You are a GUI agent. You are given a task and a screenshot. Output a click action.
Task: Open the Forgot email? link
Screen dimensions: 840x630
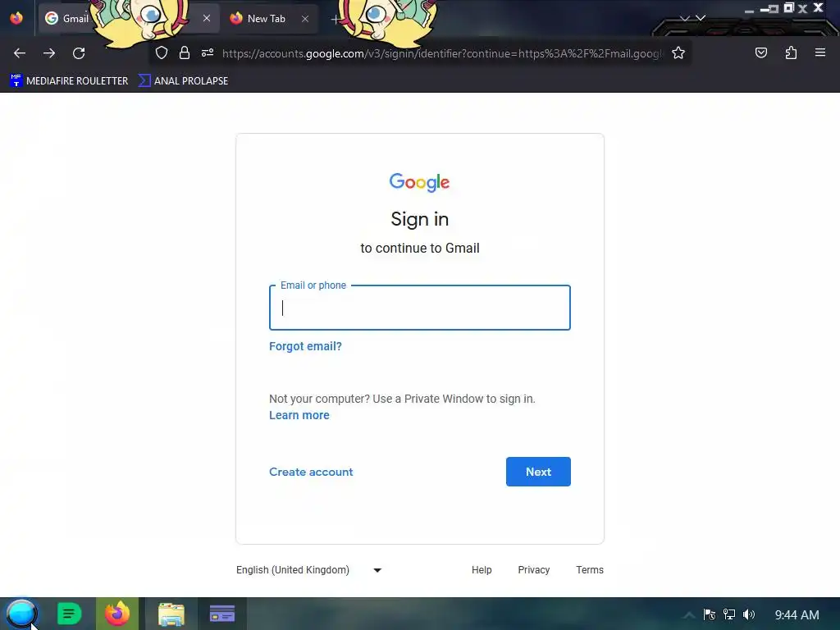click(305, 346)
